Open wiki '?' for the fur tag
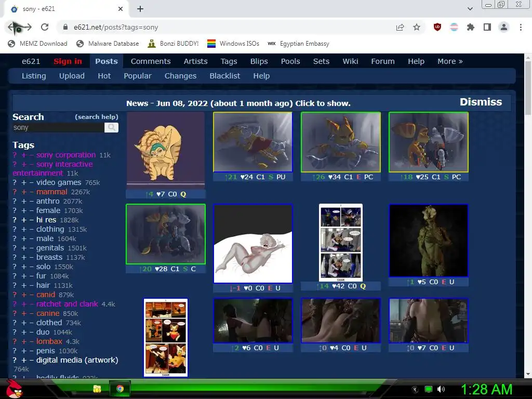Screen dimensions: 532x399 coord(15,276)
